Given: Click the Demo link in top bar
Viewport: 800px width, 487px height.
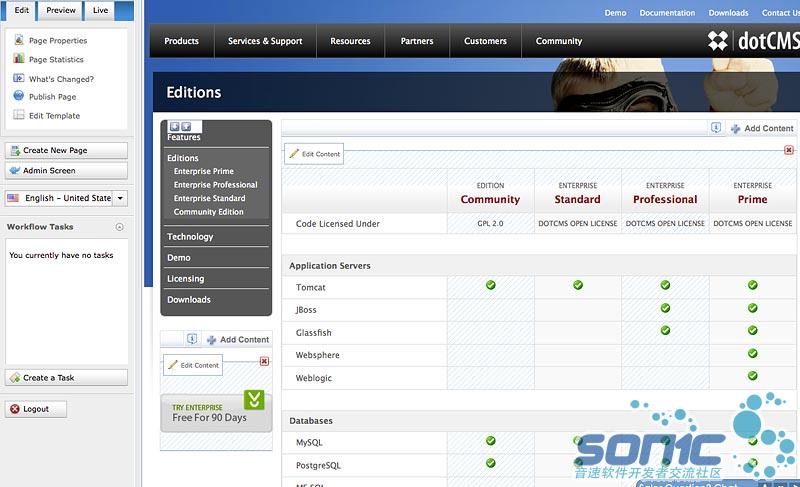Looking at the screenshot, I should coord(615,13).
